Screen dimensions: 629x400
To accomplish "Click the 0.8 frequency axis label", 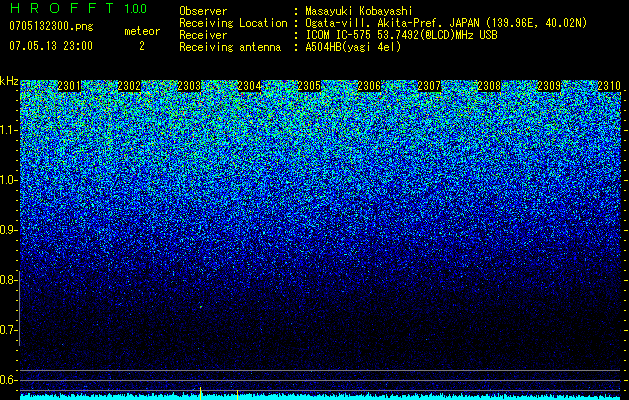I will 8,280.
